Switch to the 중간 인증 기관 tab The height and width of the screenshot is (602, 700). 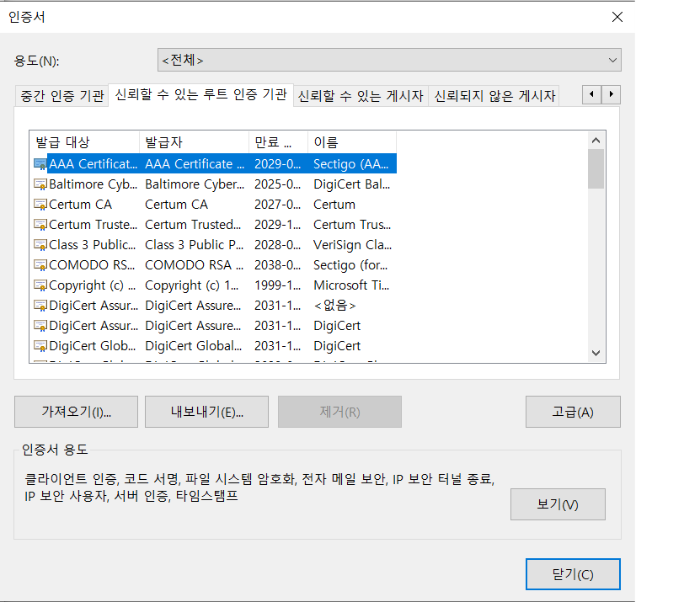pos(61,95)
